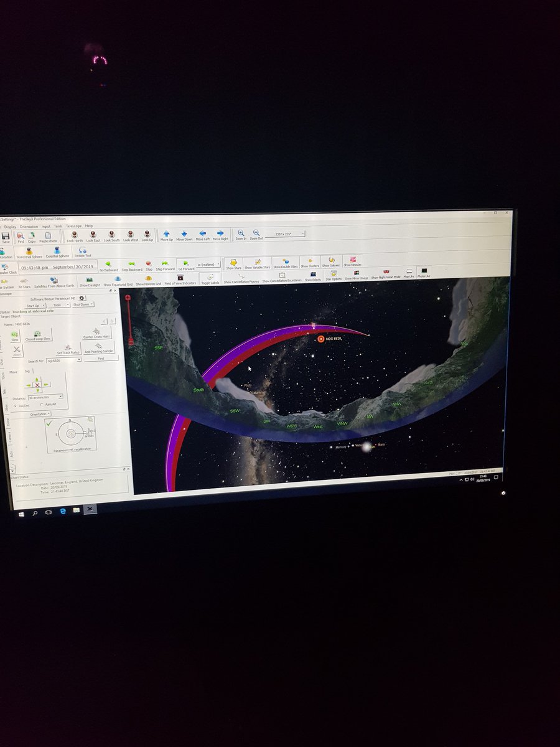Open the field of view 235° x 235° dropdown

(x=286, y=233)
